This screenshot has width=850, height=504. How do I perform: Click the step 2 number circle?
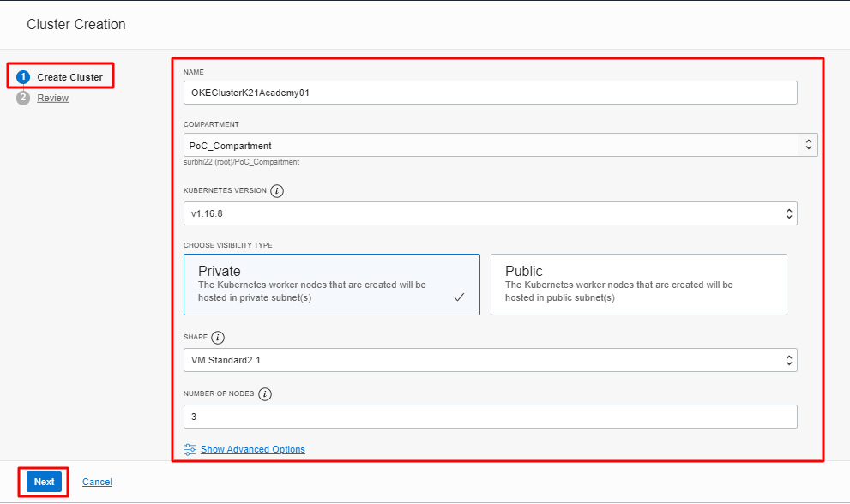click(23, 98)
